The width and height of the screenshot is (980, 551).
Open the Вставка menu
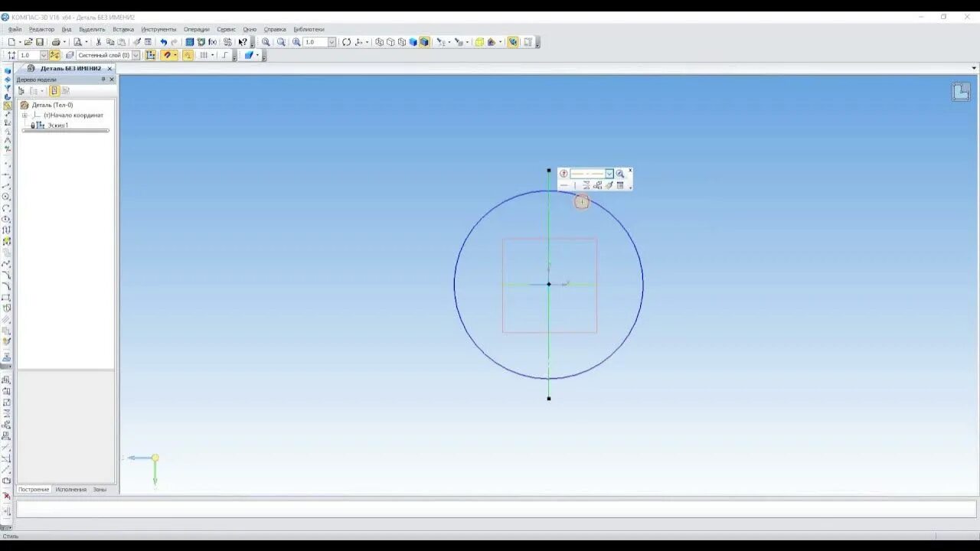tap(123, 29)
